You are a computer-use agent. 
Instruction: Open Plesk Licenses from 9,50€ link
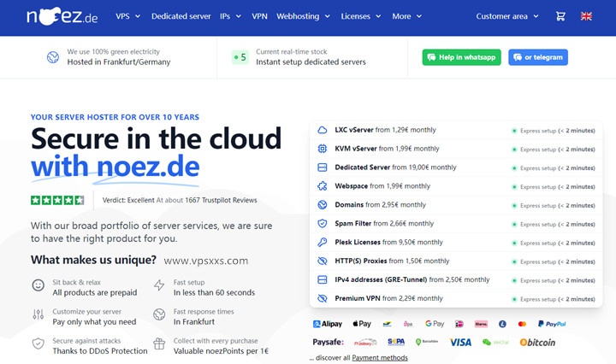click(x=388, y=242)
